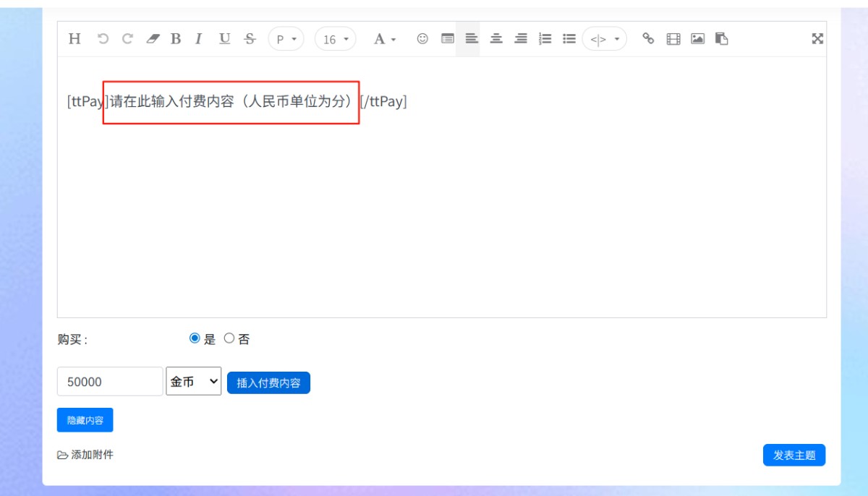The image size is (868, 496).
Task: Insert video using the film icon
Action: [x=673, y=39]
